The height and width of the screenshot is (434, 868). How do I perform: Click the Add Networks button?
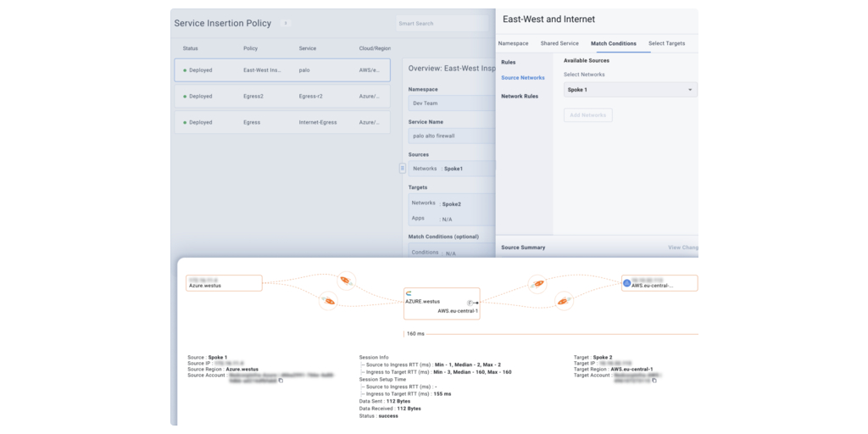tap(587, 115)
